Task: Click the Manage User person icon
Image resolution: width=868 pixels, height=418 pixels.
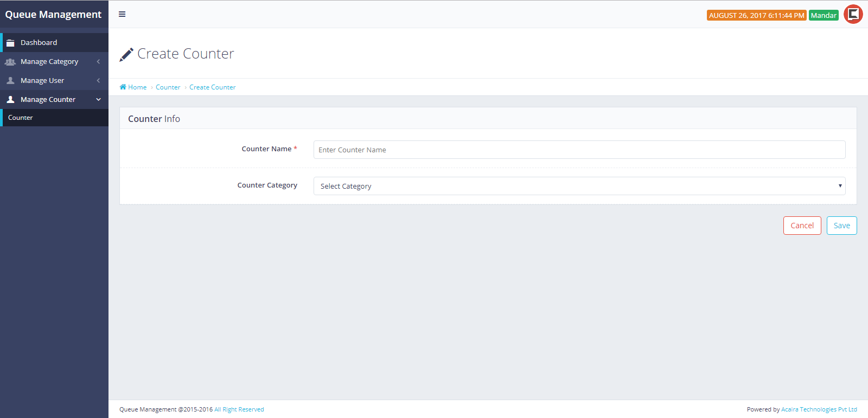Action: coord(10,81)
